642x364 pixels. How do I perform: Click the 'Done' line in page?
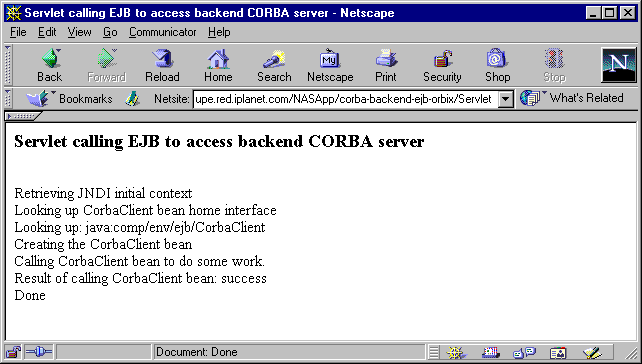[30, 295]
